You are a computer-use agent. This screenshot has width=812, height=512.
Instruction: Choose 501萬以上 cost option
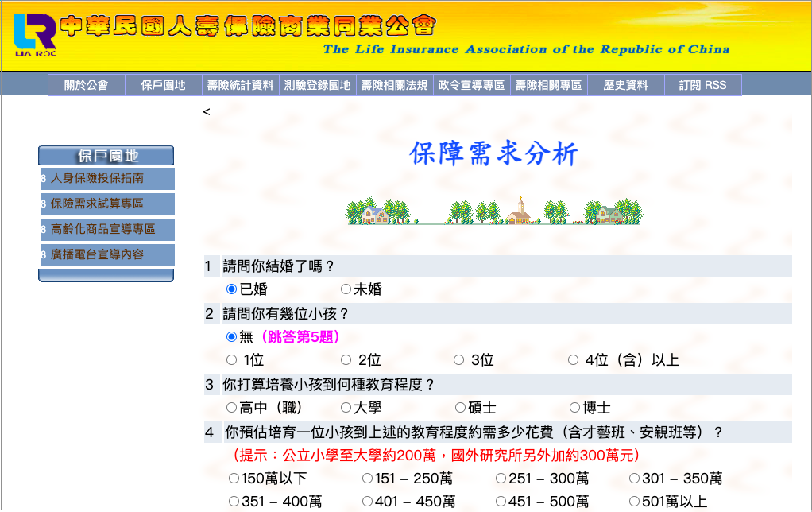pos(634,501)
